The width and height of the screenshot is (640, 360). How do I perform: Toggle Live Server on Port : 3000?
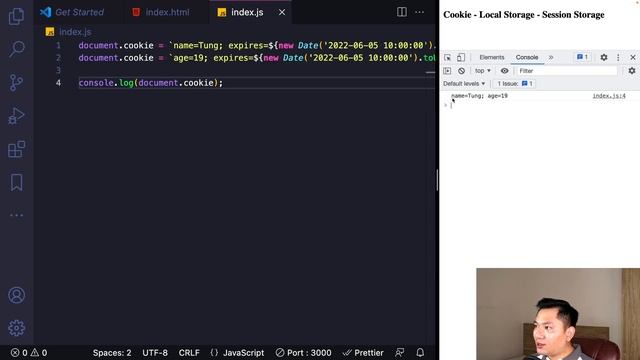coord(303,353)
